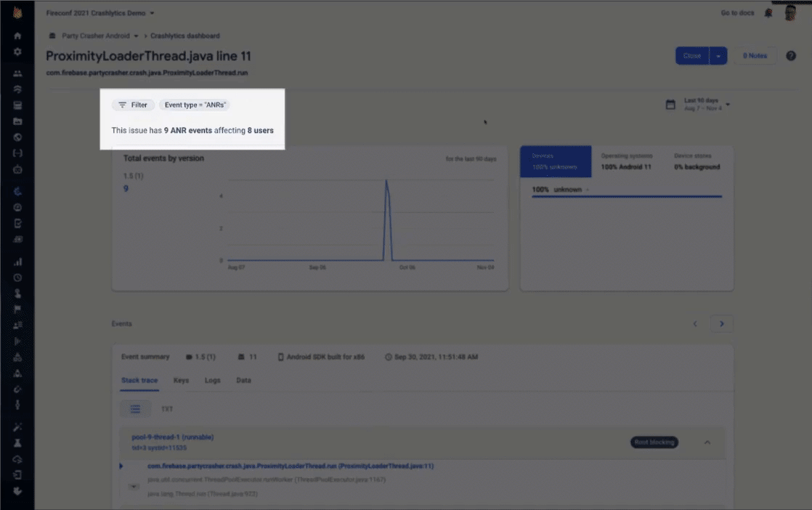This screenshot has width=812, height=510.
Task: Select the Operating systems breakdown card
Action: [x=627, y=161]
